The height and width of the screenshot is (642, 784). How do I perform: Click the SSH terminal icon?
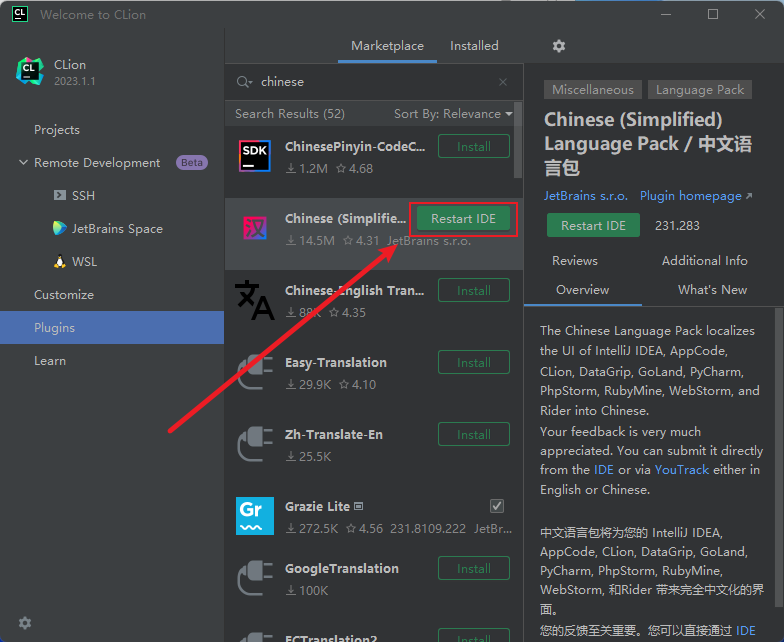[x=60, y=195]
